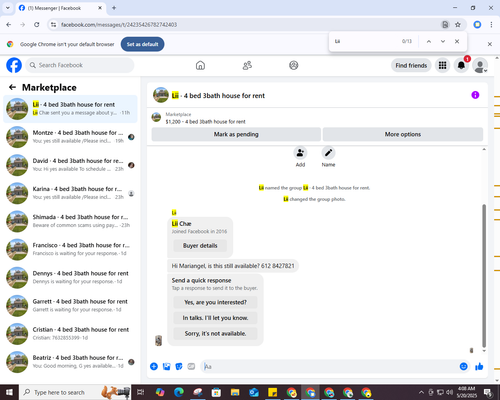Screen dimensions: 500x400
Task: Open Windows Start menu
Action: tap(9, 392)
